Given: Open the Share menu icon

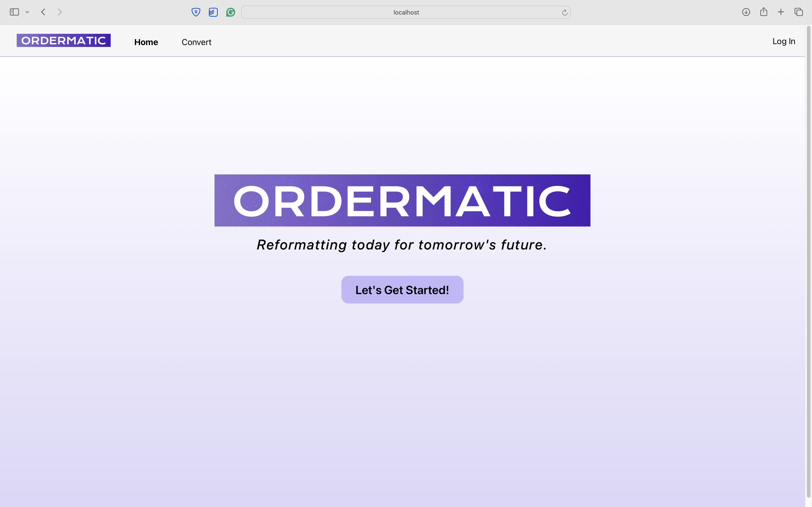Looking at the screenshot, I should tap(764, 12).
